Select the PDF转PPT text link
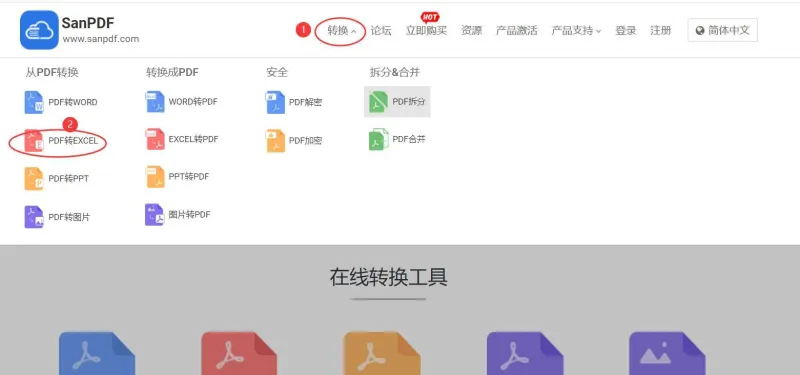 [69, 179]
